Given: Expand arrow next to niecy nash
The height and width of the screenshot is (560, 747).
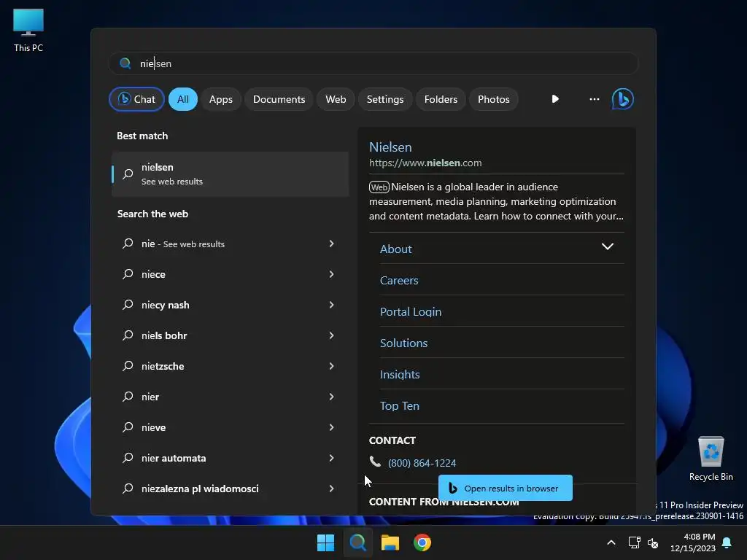Looking at the screenshot, I should pos(332,304).
